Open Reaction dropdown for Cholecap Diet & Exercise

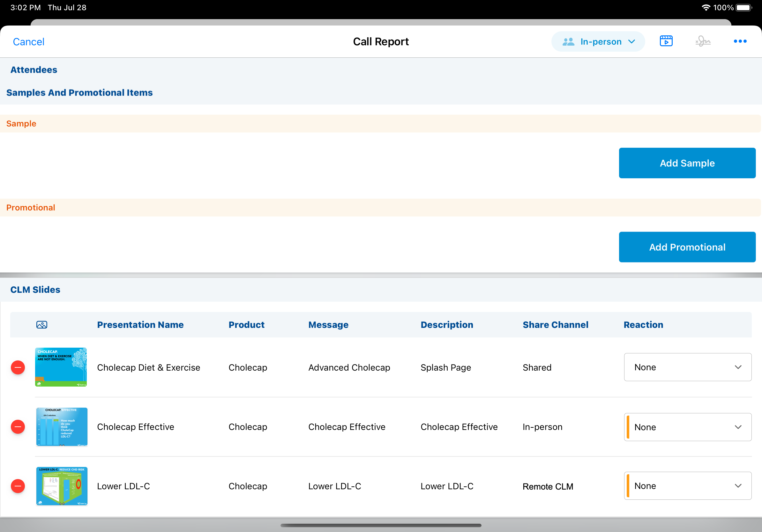[687, 367]
